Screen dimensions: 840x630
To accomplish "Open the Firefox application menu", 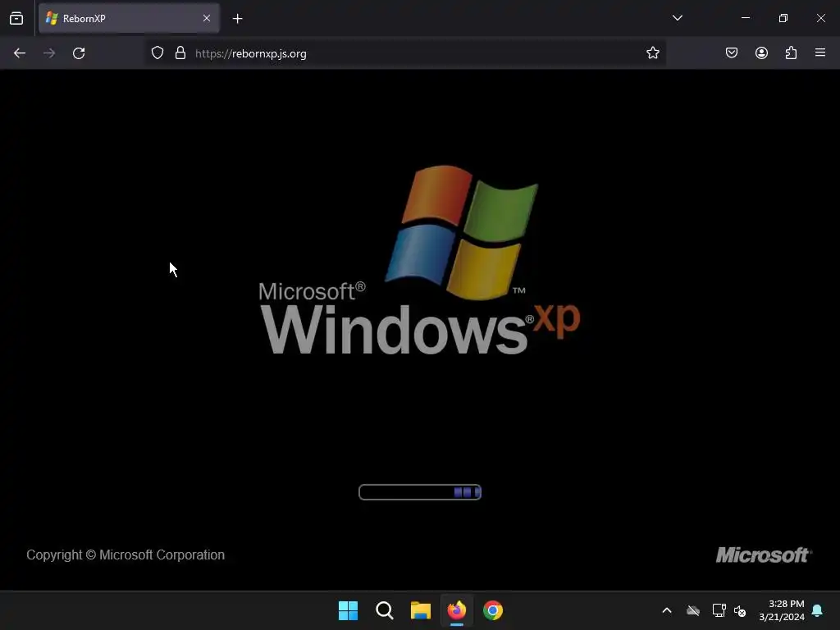I will click(x=820, y=53).
